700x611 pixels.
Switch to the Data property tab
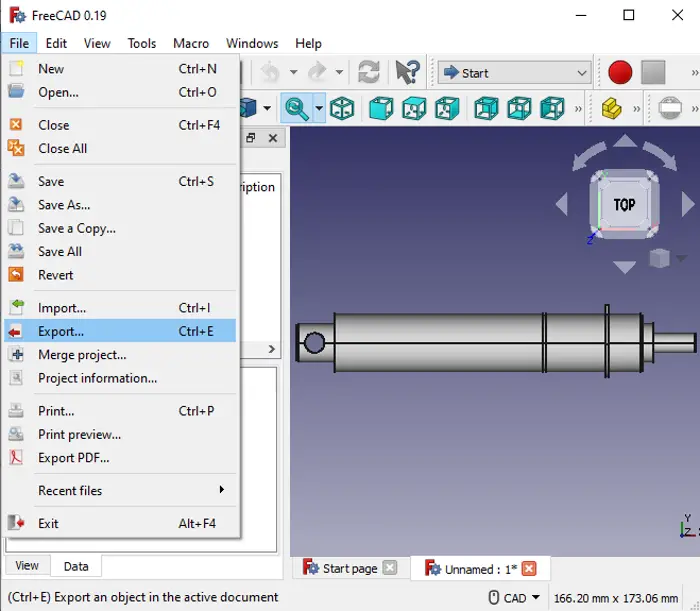click(76, 566)
